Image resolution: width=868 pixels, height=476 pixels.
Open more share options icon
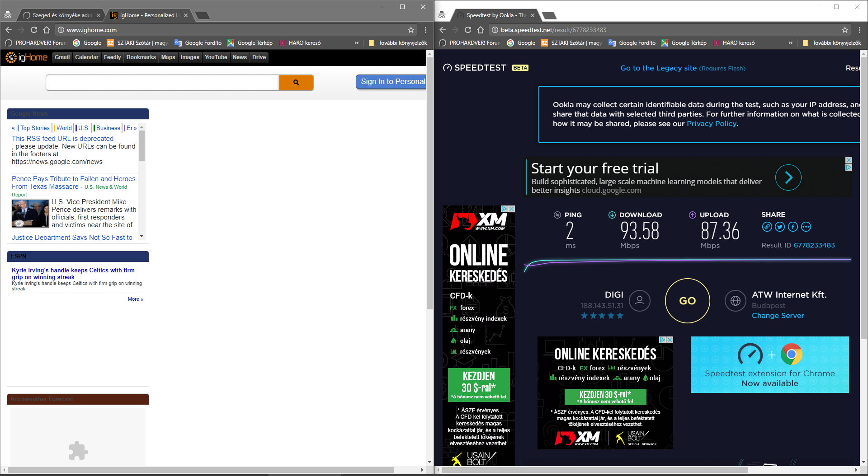806,227
